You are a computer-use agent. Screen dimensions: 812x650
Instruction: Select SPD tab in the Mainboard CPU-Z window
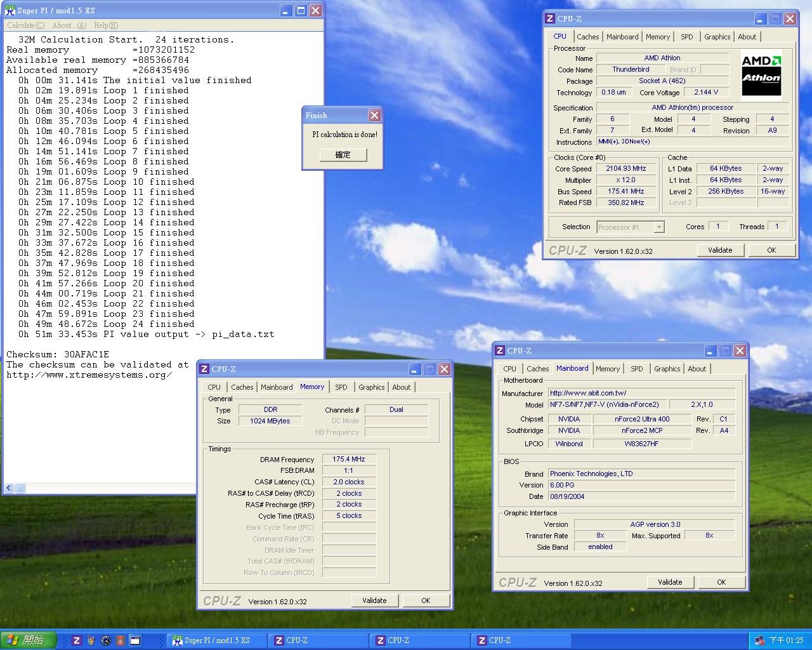click(x=637, y=369)
